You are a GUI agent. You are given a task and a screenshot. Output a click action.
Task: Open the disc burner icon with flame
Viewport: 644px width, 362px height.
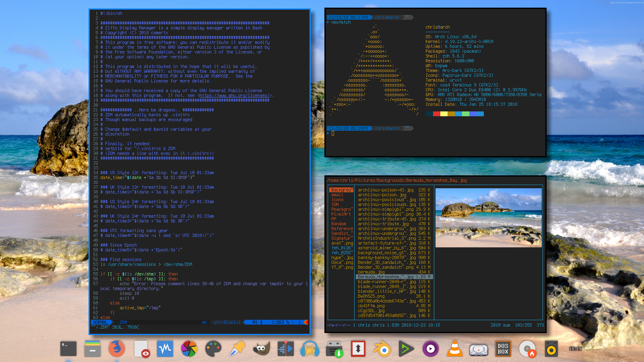[x=527, y=349]
